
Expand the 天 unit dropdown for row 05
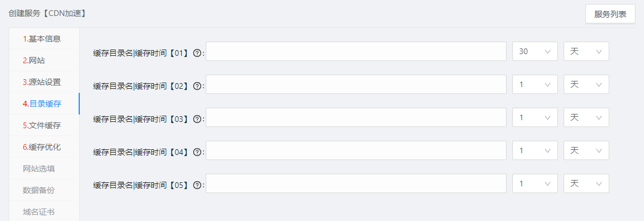(586, 183)
